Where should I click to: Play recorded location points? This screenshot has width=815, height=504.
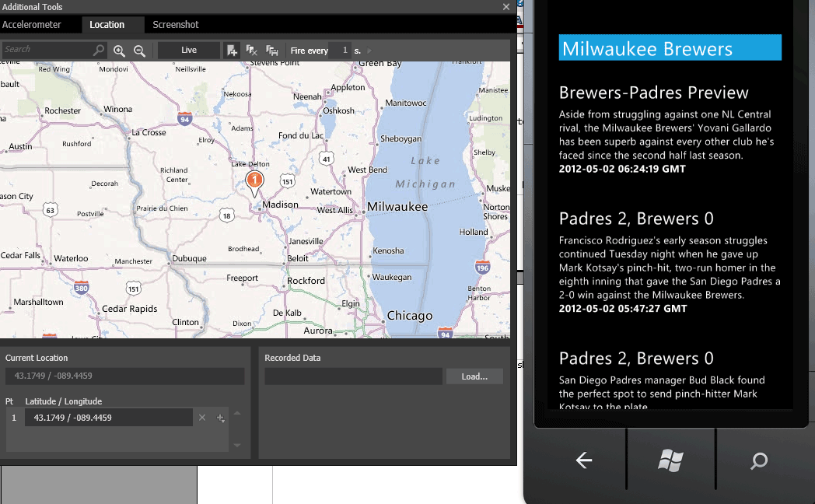point(369,51)
